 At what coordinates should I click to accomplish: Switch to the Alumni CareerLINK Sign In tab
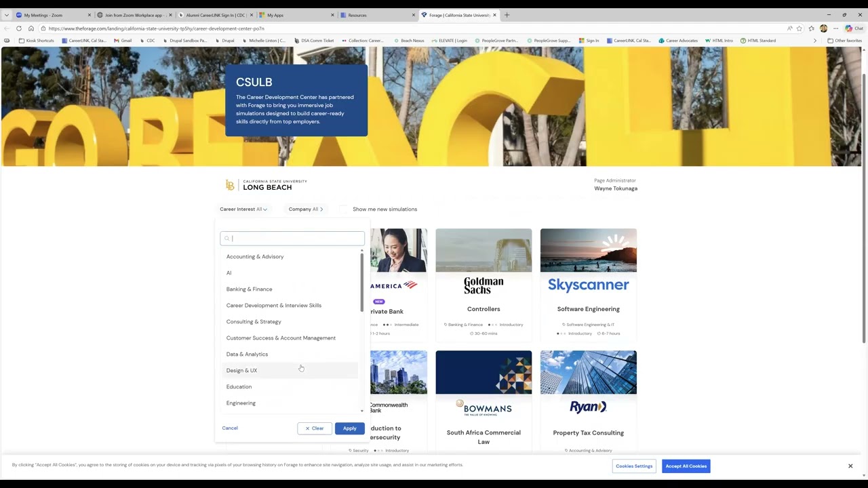[x=215, y=15]
